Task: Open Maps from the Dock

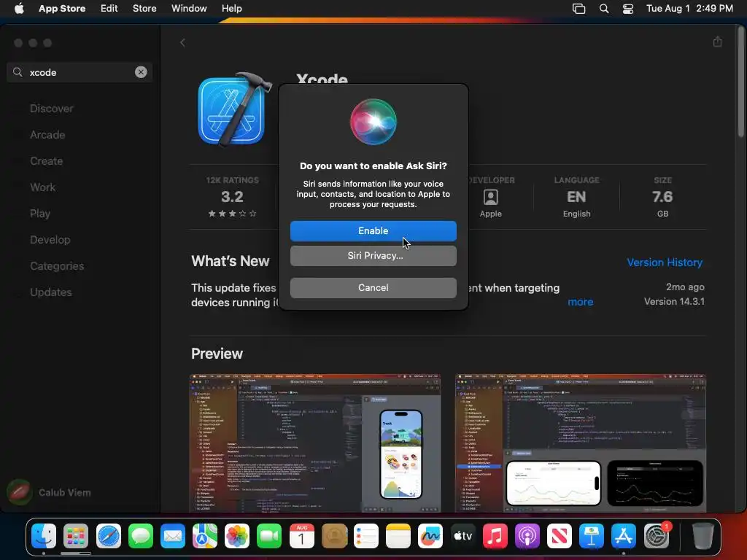Action: point(205,536)
